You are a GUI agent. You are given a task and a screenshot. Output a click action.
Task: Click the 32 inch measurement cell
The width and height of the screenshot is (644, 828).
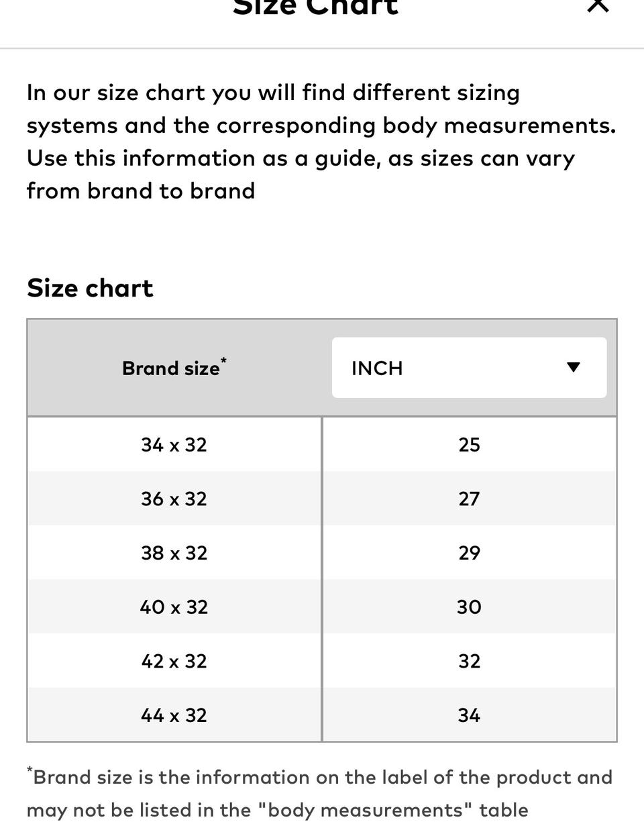click(469, 661)
